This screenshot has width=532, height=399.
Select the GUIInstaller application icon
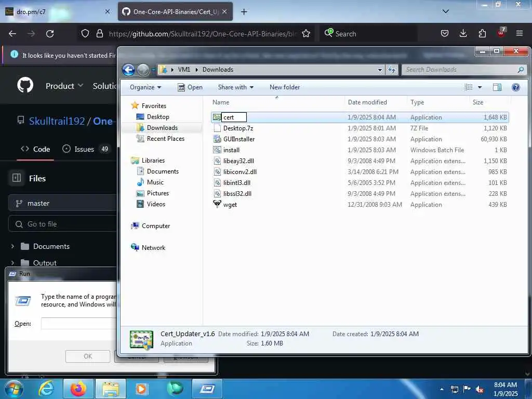tap(217, 139)
